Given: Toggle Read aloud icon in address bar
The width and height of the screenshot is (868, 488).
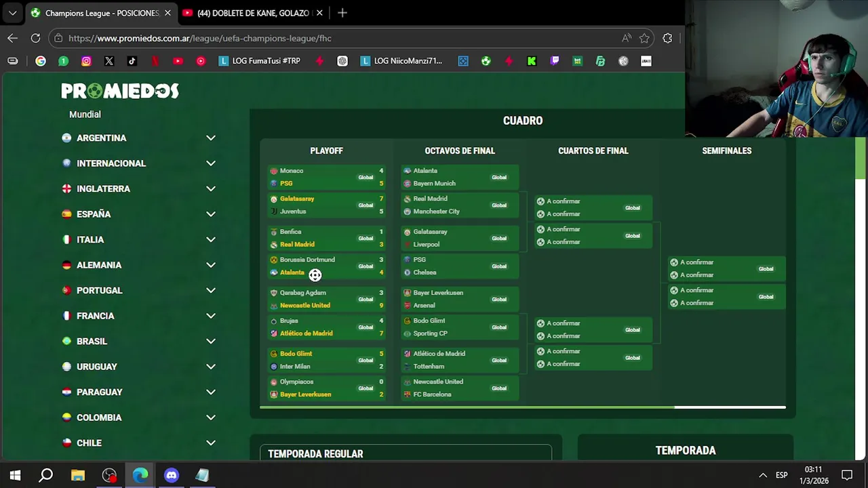Looking at the screenshot, I should 627,38.
